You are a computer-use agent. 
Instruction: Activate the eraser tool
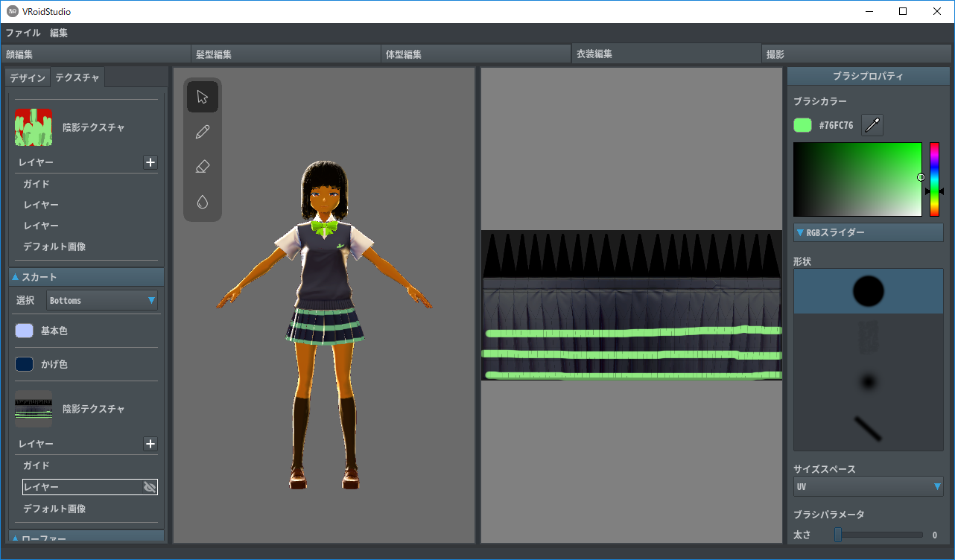pyautogui.click(x=203, y=167)
